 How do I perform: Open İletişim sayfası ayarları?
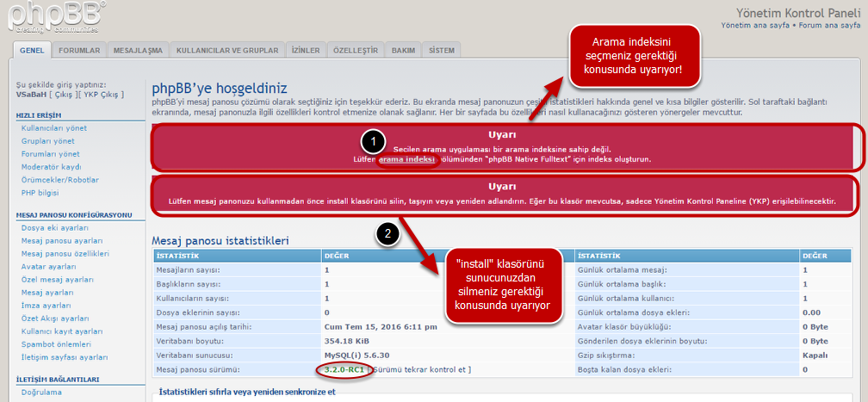[x=65, y=357]
